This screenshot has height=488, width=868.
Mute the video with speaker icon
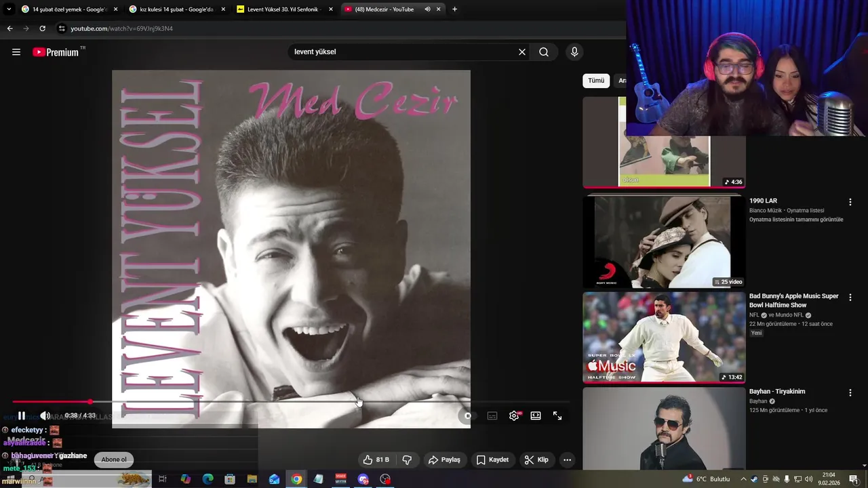pos(45,415)
